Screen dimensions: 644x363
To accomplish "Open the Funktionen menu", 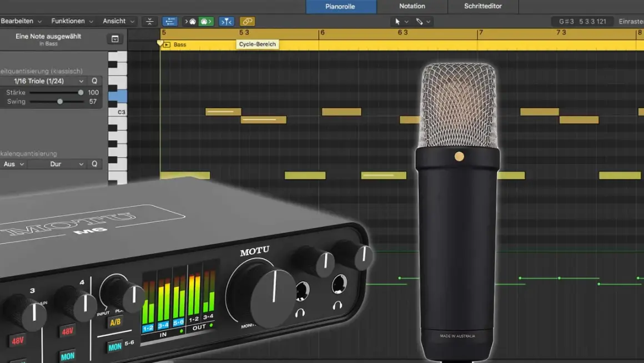I will click(72, 21).
